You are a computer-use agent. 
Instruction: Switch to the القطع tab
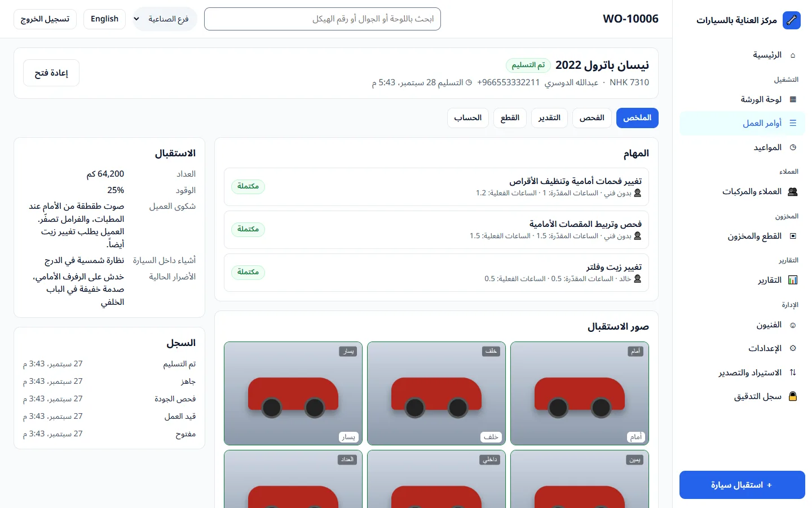point(510,118)
